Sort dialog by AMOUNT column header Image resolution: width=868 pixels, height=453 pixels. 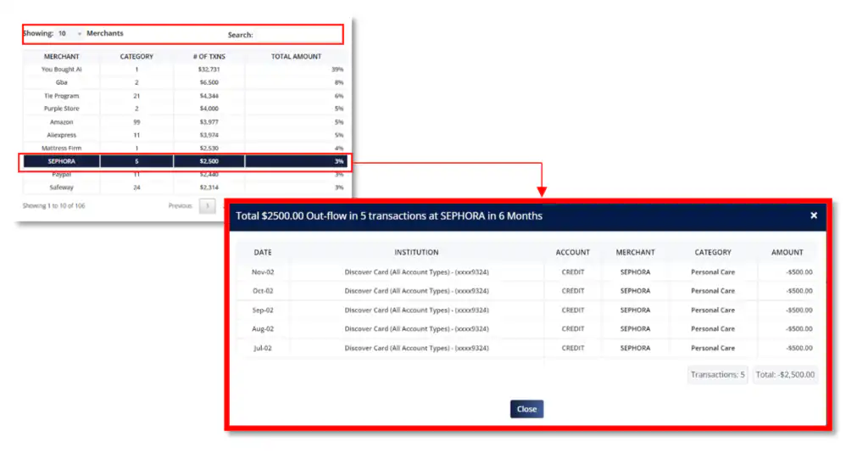(x=787, y=252)
